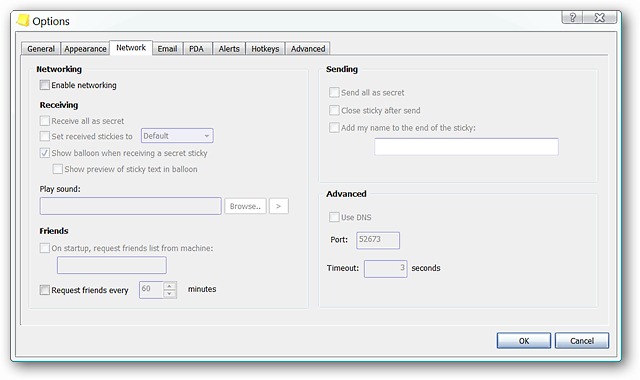Check Set received stickies to
The image size is (640, 380).
point(44,136)
